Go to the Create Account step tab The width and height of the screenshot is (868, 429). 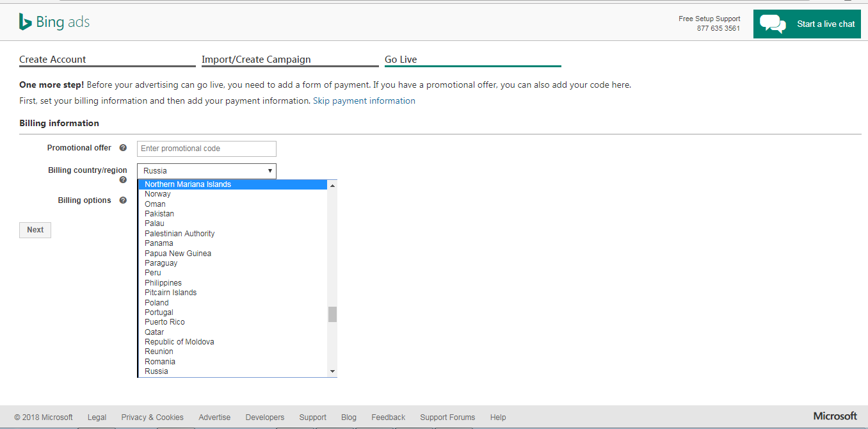click(52, 60)
